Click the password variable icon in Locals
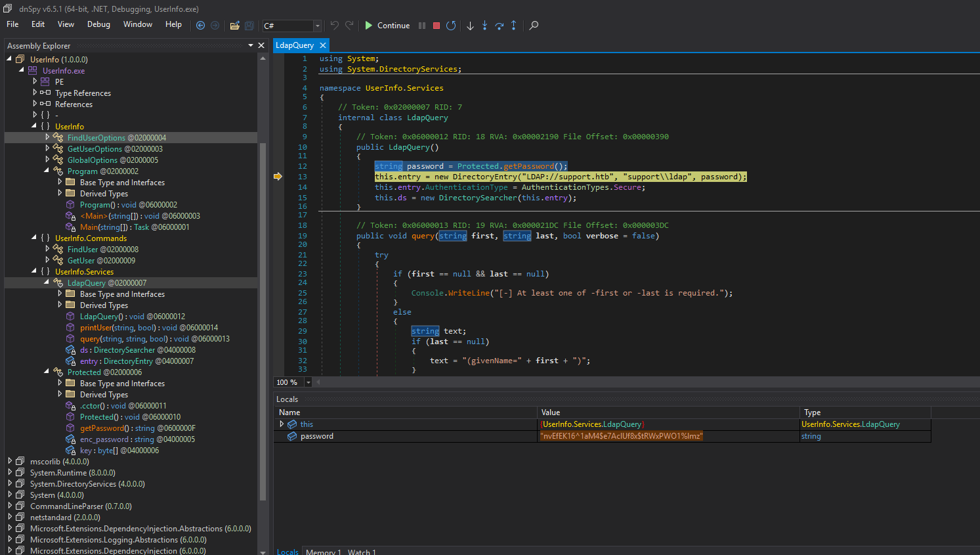980x555 pixels. point(292,436)
